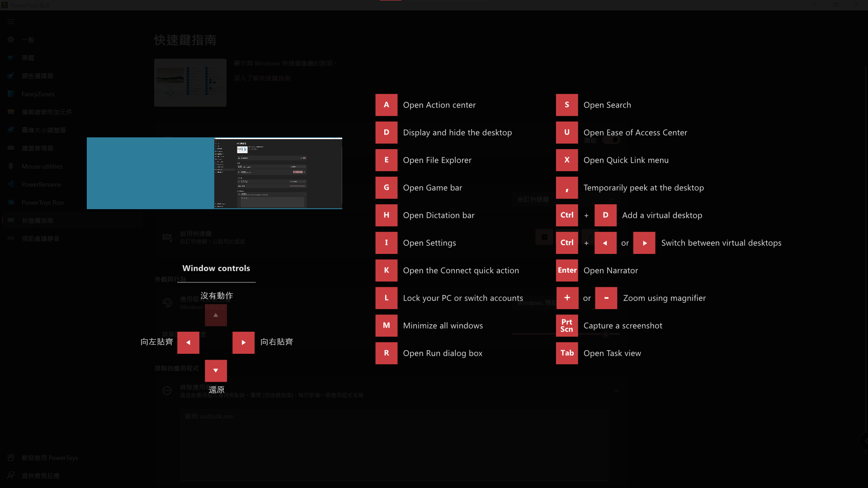
Task: Click the minus key tile for magnifier zoom
Action: click(606, 298)
